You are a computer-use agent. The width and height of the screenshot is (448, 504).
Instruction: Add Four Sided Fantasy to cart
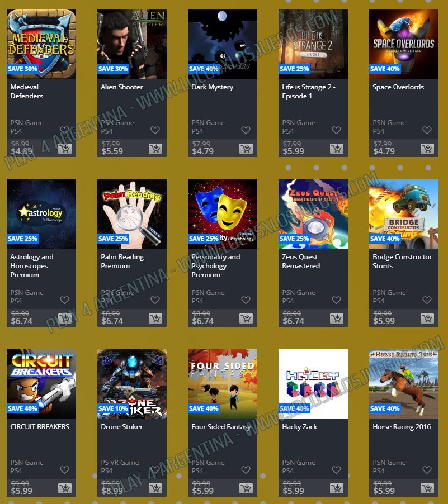pos(246,488)
